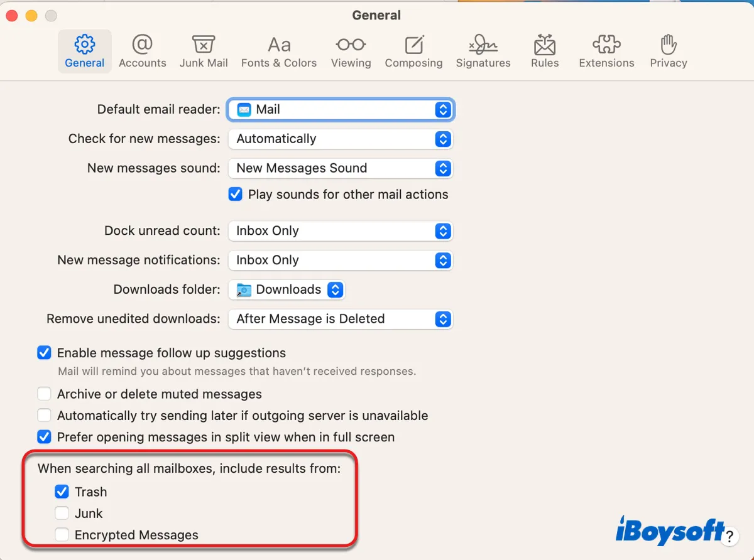This screenshot has width=754, height=560.
Task: Click the Default email reader label
Action: point(158,109)
